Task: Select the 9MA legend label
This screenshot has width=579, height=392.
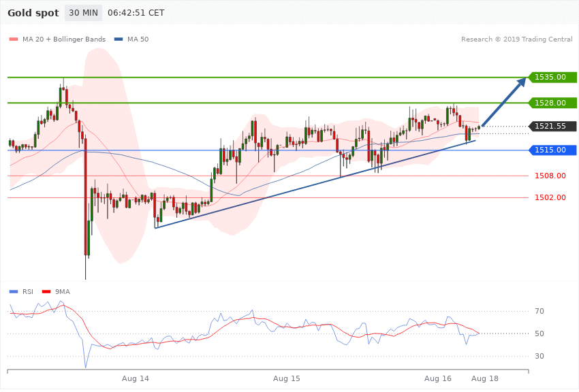Action: tap(63, 292)
